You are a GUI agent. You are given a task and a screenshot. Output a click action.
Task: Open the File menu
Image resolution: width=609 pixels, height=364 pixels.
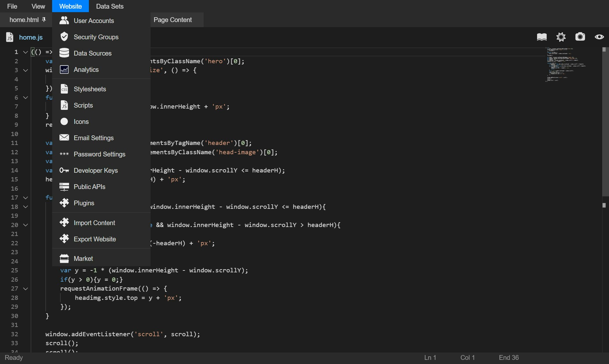click(x=12, y=6)
